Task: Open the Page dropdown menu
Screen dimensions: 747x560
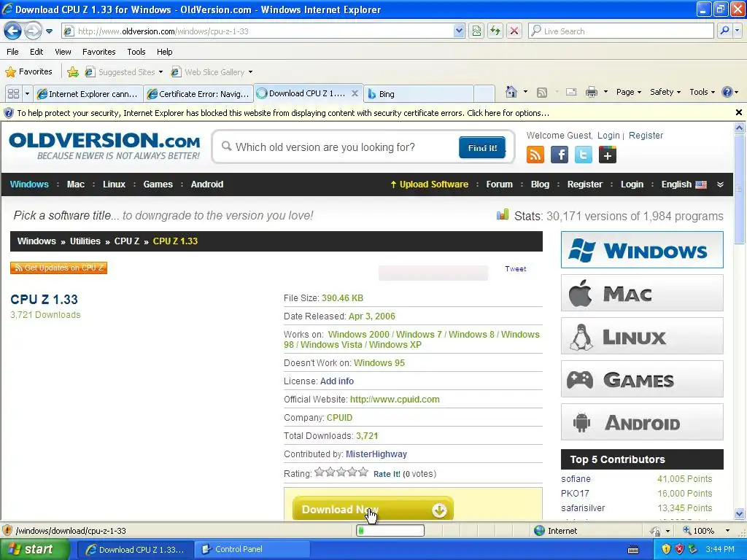Action: (x=629, y=92)
